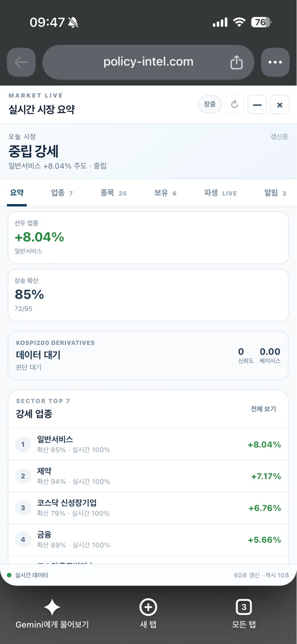The image size is (297, 644).
Task: Show all tabs via the 3 icon
Action: tap(244, 607)
